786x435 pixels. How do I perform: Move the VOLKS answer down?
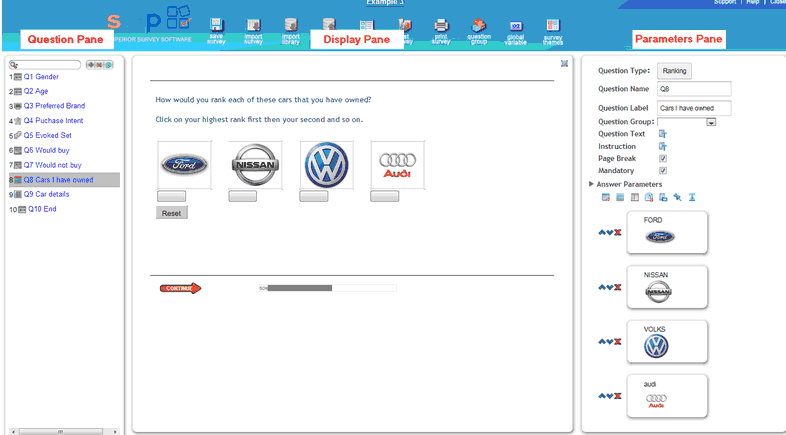pyautogui.click(x=610, y=342)
